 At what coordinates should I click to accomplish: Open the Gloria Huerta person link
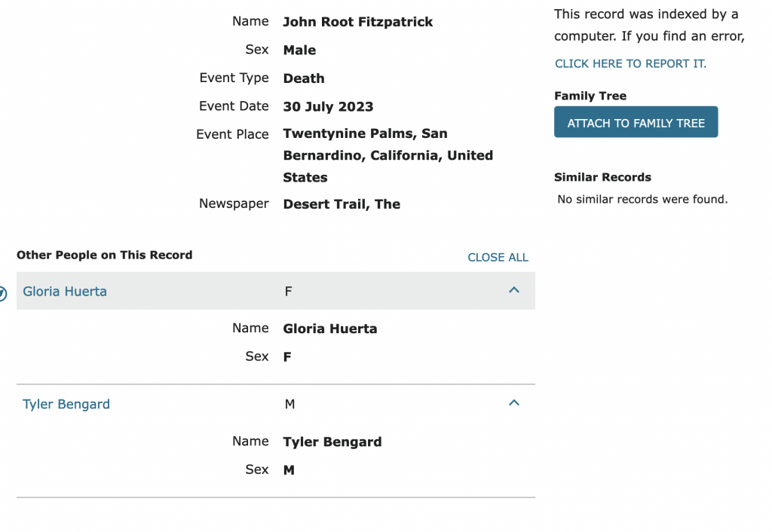[x=65, y=291]
